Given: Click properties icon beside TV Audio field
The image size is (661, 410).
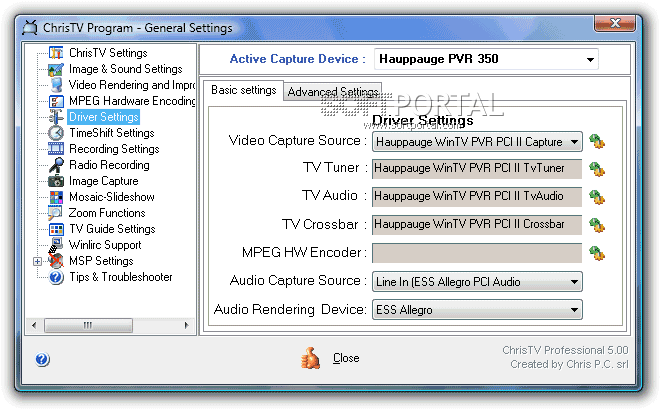Looking at the screenshot, I should [x=597, y=197].
